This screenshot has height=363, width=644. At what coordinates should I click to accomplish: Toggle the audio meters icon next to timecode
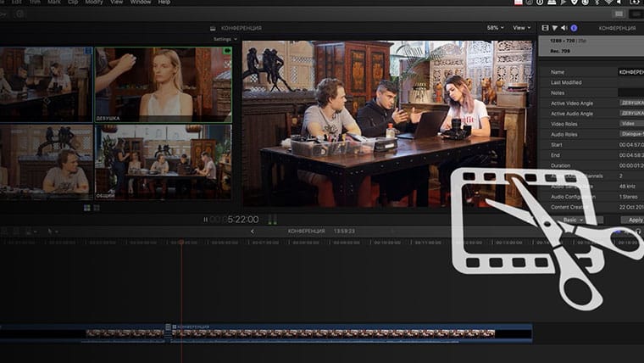[x=272, y=220]
